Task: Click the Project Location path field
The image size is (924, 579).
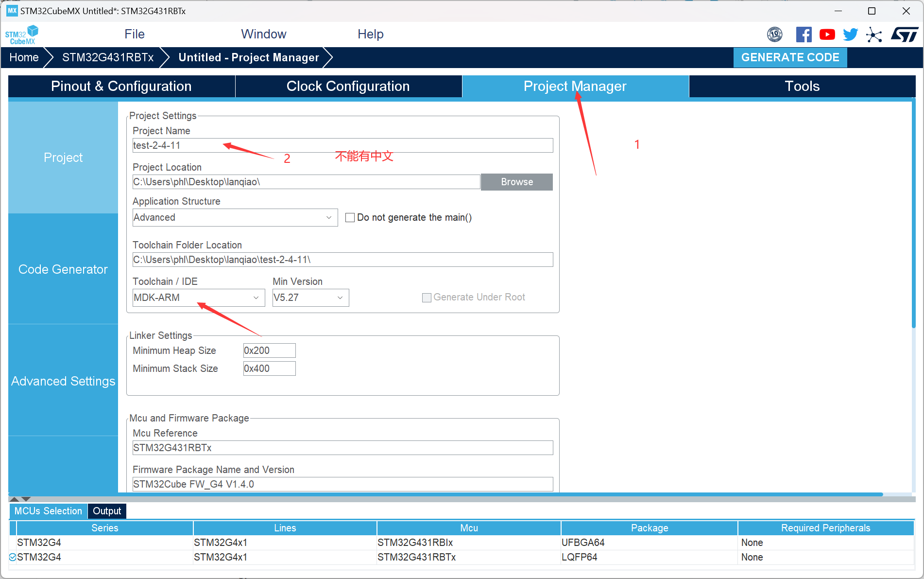Action: (x=306, y=182)
